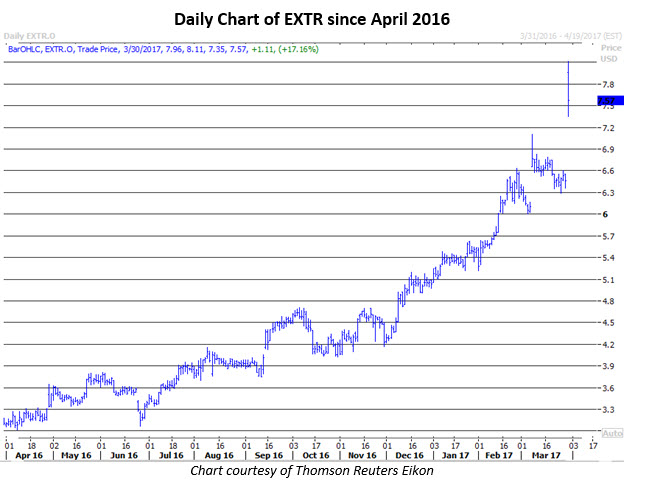This screenshot has width=645, height=491.
Task: Click the 6.9 price axis label
Action: [x=608, y=150]
